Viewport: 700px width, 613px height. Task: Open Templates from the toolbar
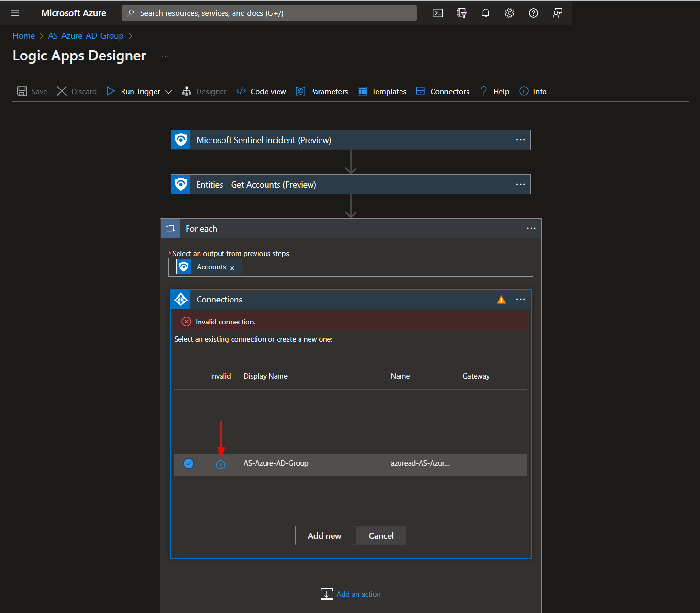pyautogui.click(x=382, y=91)
